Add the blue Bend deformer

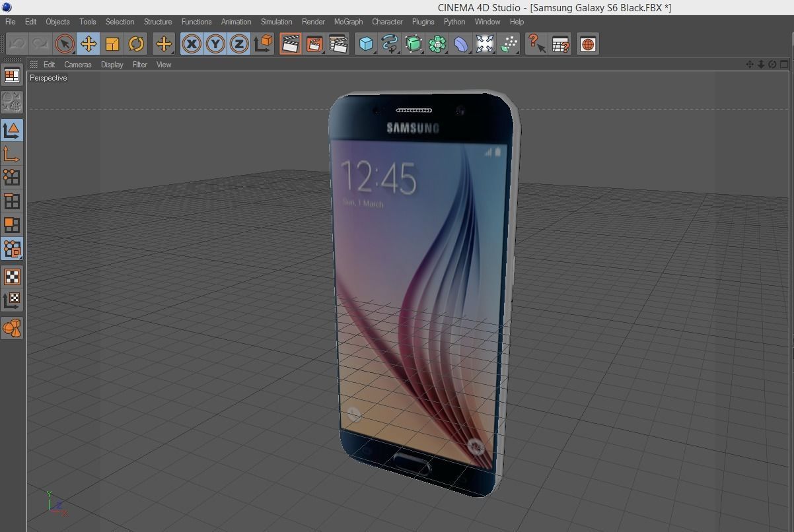[461, 44]
